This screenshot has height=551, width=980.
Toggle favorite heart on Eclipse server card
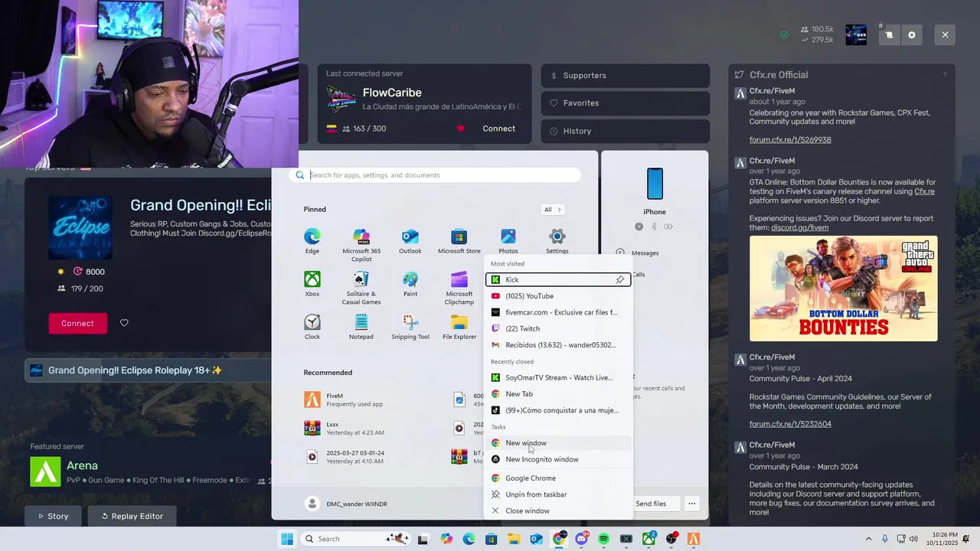[x=124, y=323]
